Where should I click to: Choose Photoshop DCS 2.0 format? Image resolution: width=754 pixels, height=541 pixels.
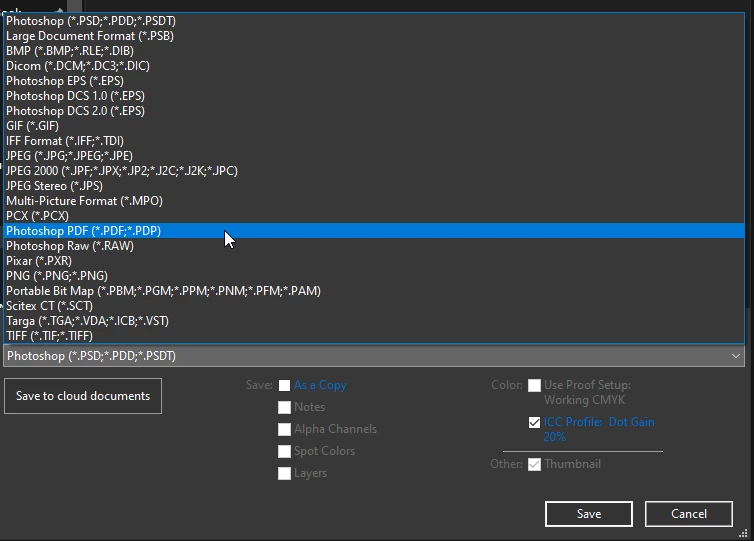[374, 111]
